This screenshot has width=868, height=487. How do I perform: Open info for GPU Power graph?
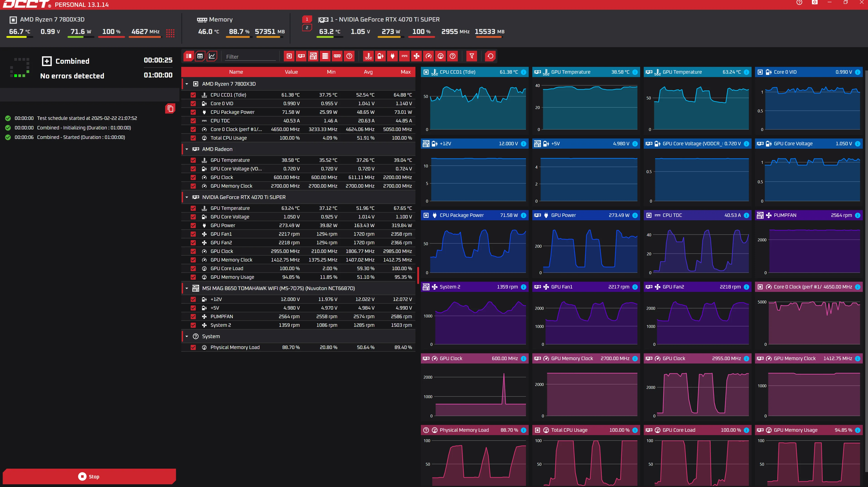[x=635, y=215]
